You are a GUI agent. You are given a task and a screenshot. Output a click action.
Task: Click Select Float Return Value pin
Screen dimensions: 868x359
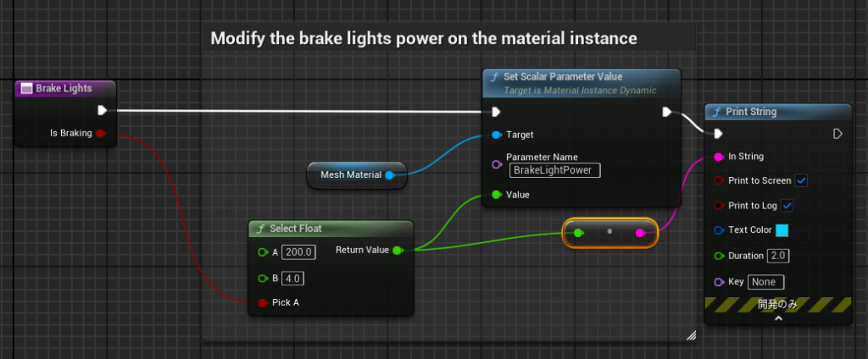coord(398,250)
